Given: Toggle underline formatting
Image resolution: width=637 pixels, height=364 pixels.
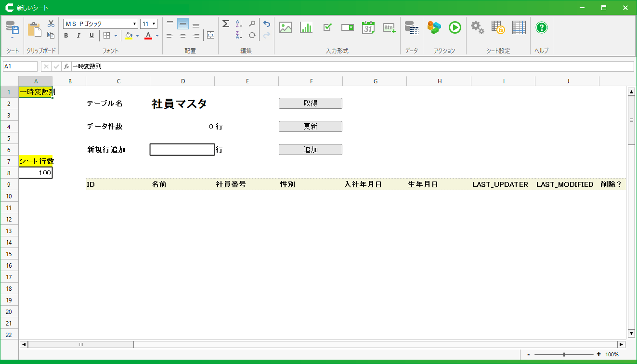Looking at the screenshot, I should (x=91, y=36).
